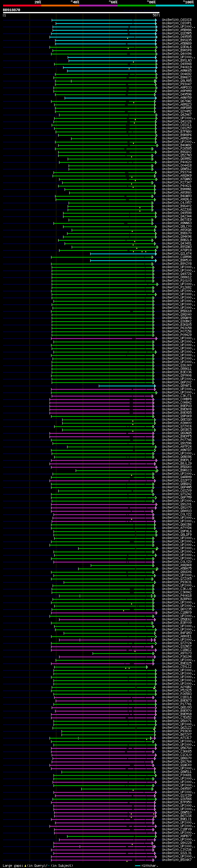
Task: Select hit label UniRef100_P93631
Action: 177,582
